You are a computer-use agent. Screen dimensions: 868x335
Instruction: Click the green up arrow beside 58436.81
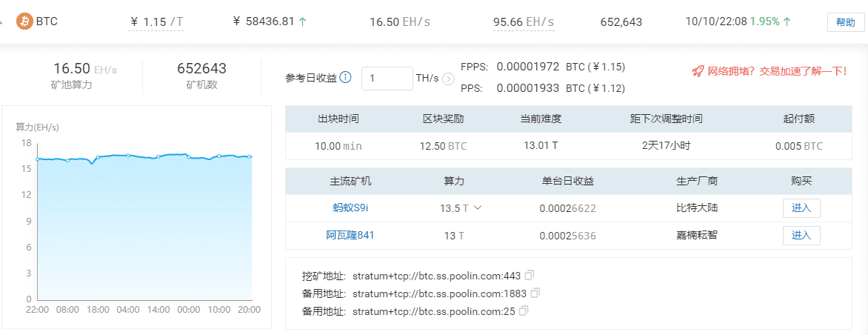click(x=302, y=22)
